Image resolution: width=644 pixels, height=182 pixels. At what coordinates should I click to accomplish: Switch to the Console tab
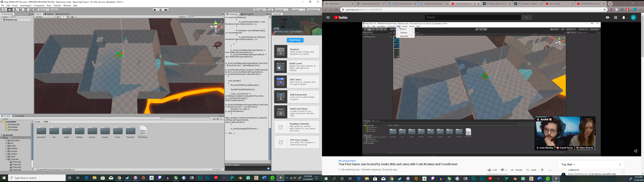point(19,116)
